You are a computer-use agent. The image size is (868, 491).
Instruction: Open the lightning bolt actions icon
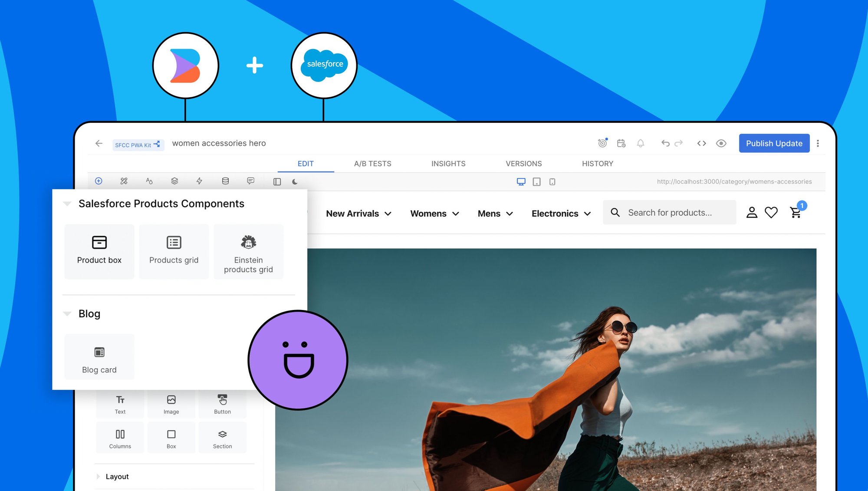(200, 181)
